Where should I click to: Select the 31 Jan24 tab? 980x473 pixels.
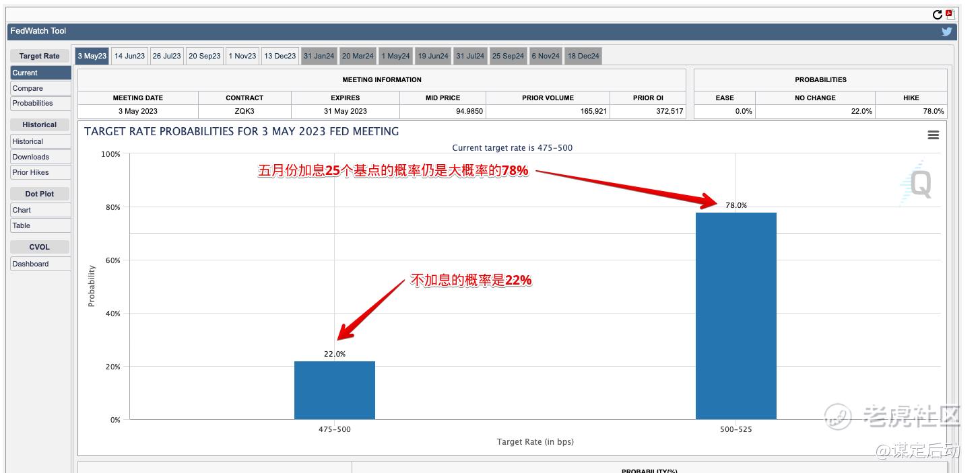point(319,56)
